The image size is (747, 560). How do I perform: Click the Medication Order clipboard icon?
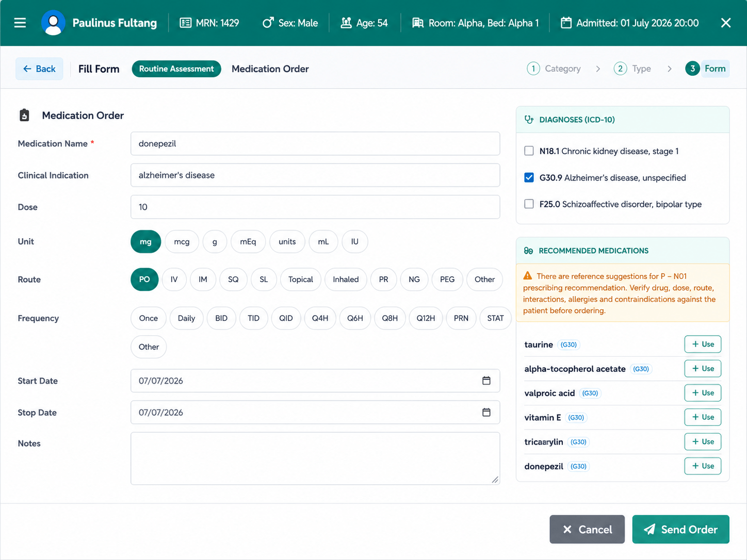point(24,115)
